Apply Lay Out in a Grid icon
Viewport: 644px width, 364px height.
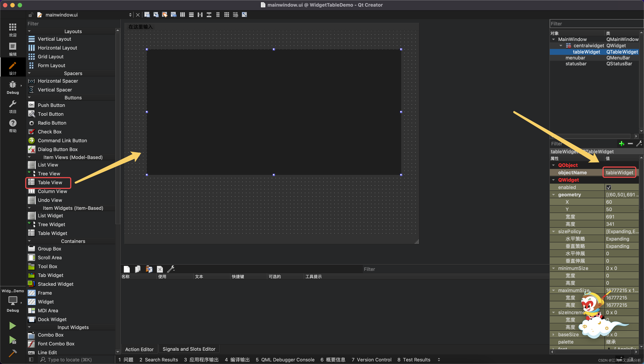pyautogui.click(x=227, y=15)
